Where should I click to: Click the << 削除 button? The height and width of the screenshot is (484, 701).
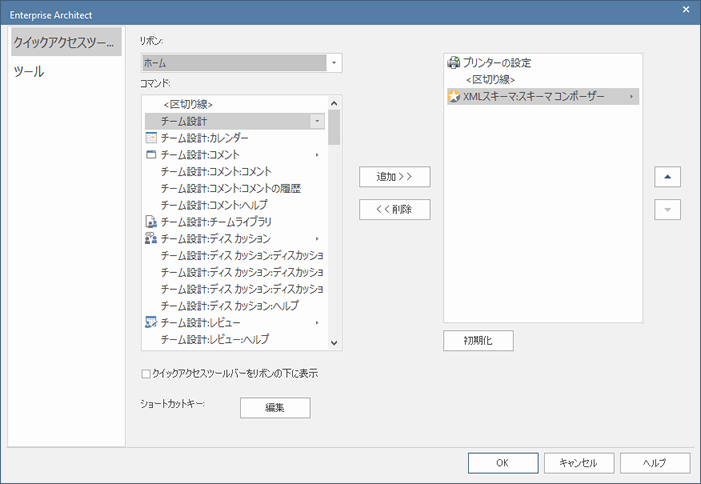pos(395,210)
